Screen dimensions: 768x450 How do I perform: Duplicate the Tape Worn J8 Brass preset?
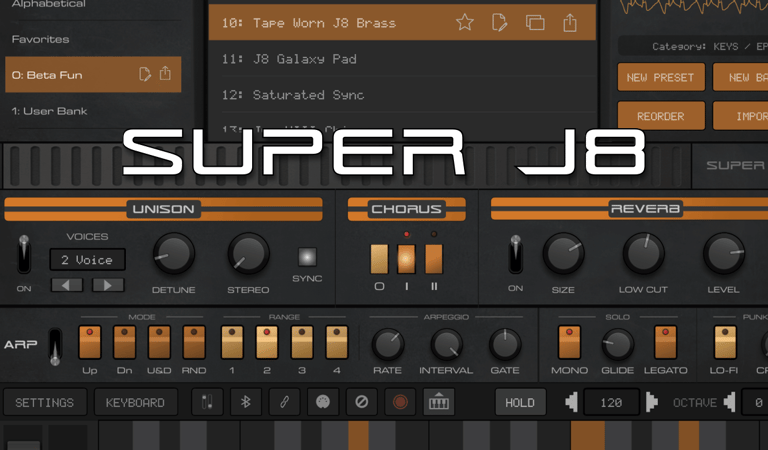tap(535, 23)
